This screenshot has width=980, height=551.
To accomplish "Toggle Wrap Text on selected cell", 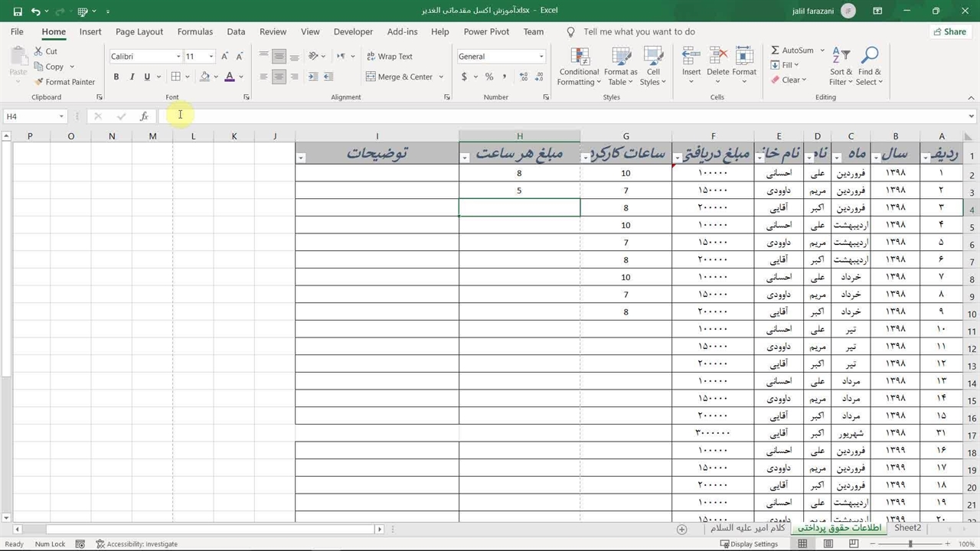I will click(389, 57).
